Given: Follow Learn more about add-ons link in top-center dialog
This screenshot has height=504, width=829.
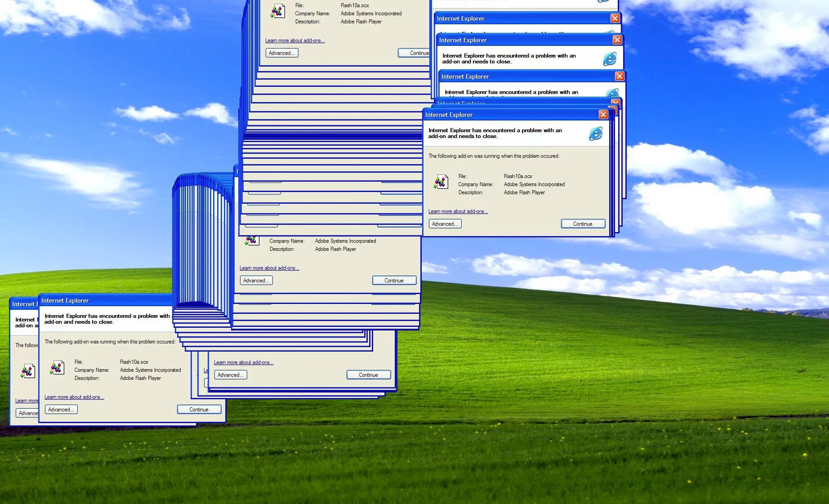Looking at the screenshot, I should [x=295, y=40].
